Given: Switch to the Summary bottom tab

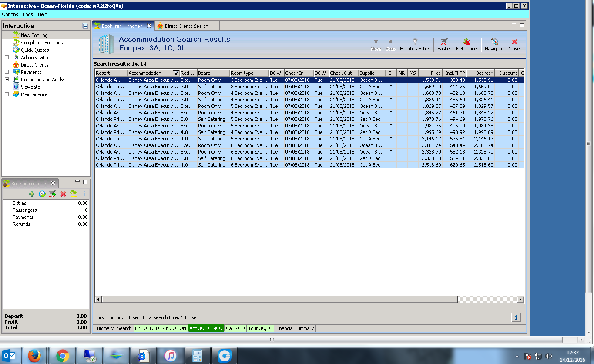Looking at the screenshot, I should pyautogui.click(x=104, y=328).
